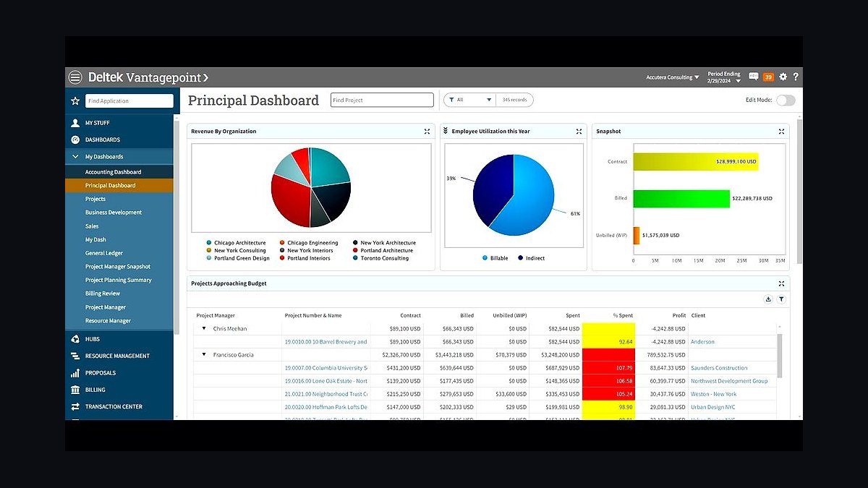
Task: Open Weston - New York client link
Action: (x=713, y=394)
